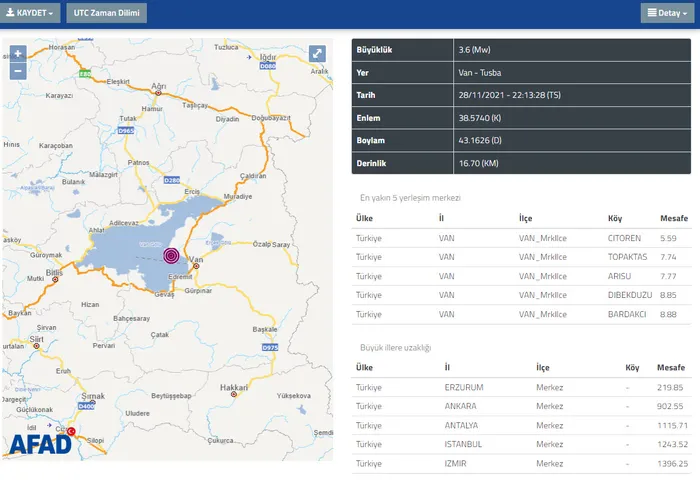
Task: Click the D280 road shield on the map
Action: (171, 180)
